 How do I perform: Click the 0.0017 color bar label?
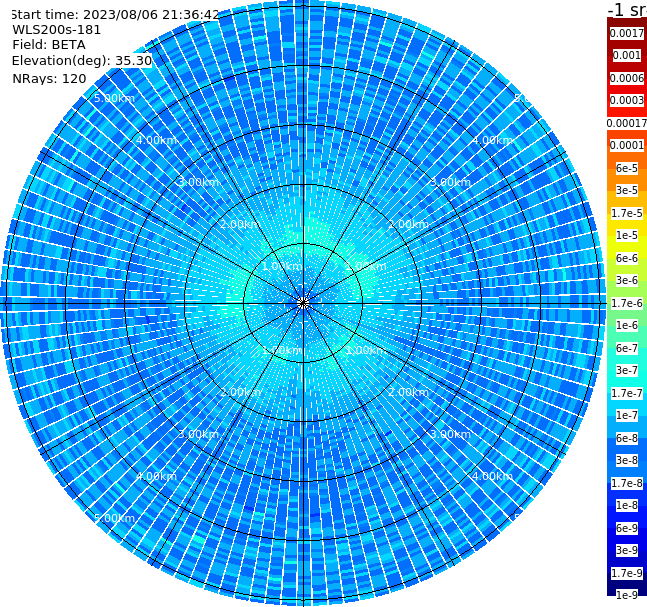tap(627, 33)
